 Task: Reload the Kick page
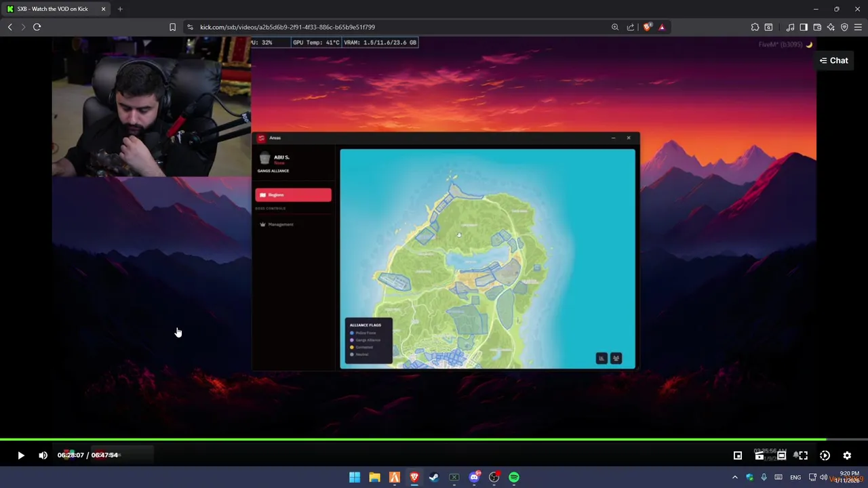point(37,27)
